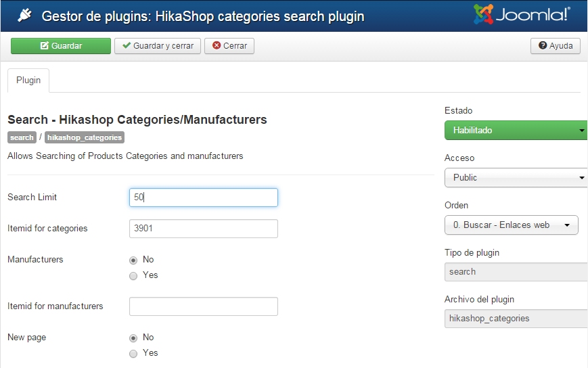Open Ayuda help button
The width and height of the screenshot is (588, 368).
point(556,46)
